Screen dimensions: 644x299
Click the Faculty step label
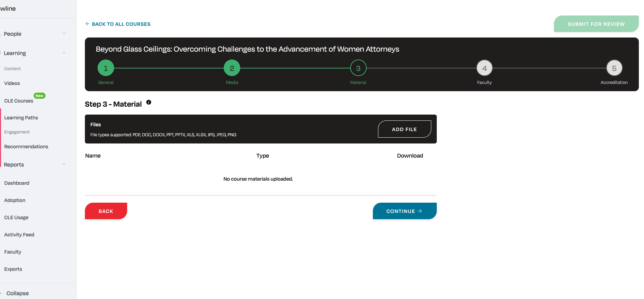tap(485, 82)
